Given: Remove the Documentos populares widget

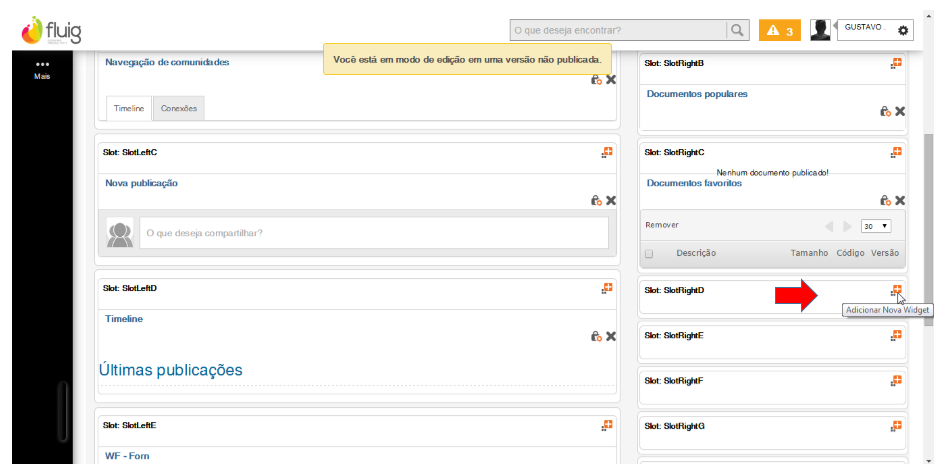Looking at the screenshot, I should coord(900,111).
